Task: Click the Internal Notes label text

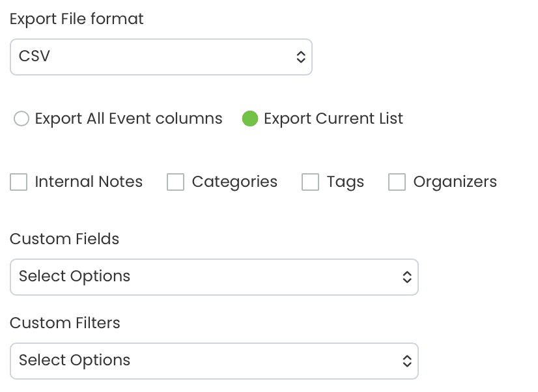Action: pos(89,182)
